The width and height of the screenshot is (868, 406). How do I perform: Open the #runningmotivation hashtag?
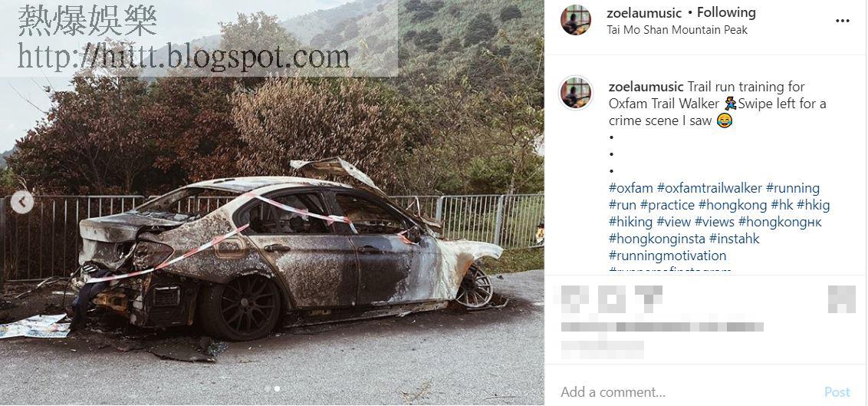[668, 256]
